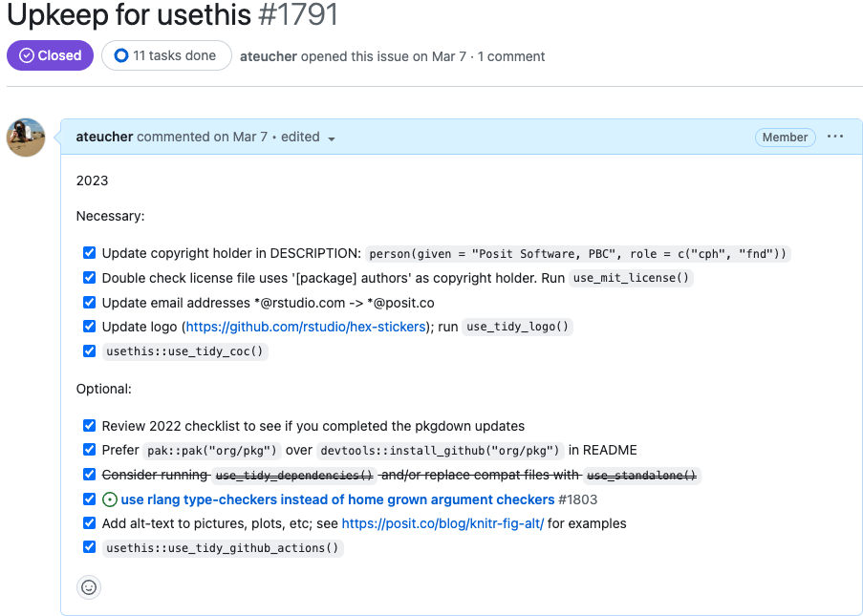Click the Member badge on the comment

(x=785, y=137)
